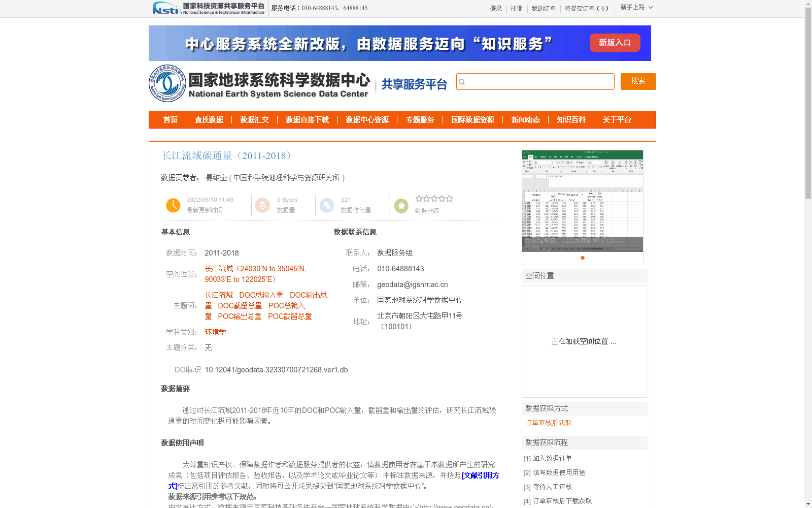Click step [2] 填写数据使用用途
The width and height of the screenshot is (812, 508).
pyautogui.click(x=554, y=473)
